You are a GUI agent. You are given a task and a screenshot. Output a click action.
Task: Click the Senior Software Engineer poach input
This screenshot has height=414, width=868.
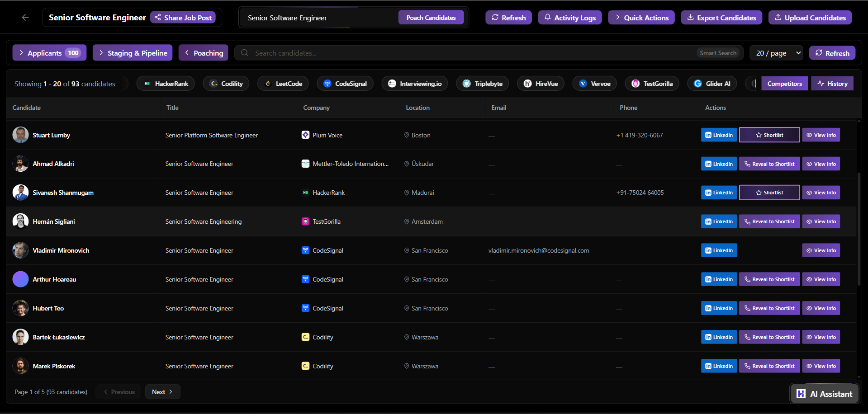pyautogui.click(x=320, y=18)
